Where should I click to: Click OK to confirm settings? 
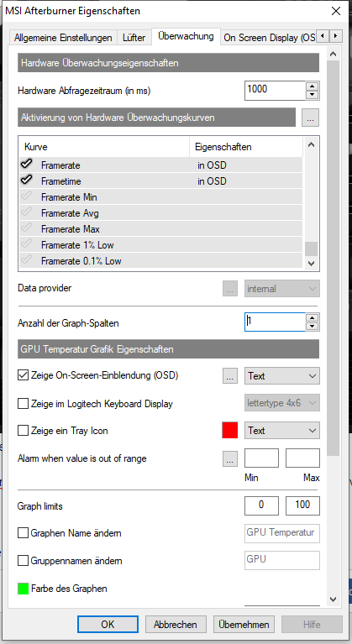point(108,625)
